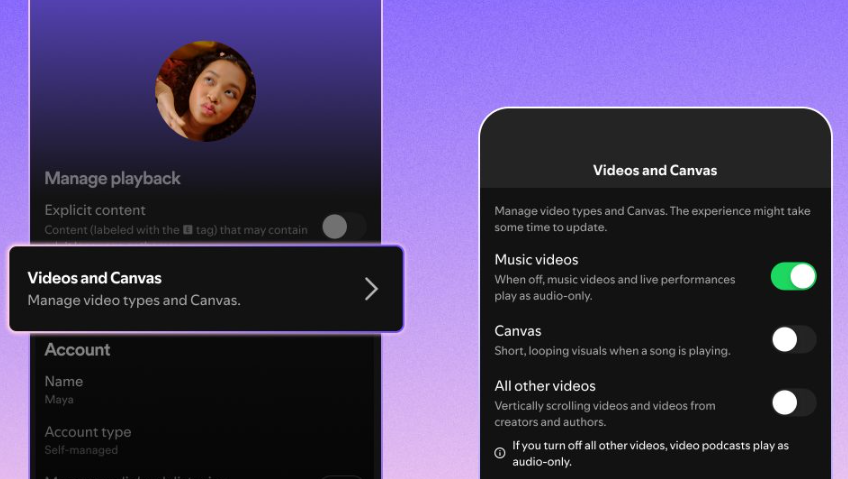Enable the Canvas toggle

(x=793, y=340)
